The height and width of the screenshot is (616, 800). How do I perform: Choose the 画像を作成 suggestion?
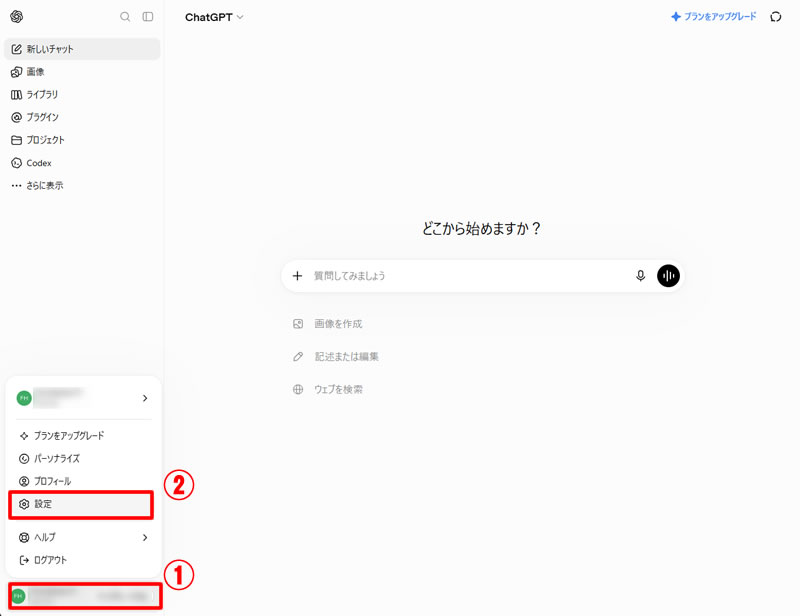coord(328,324)
